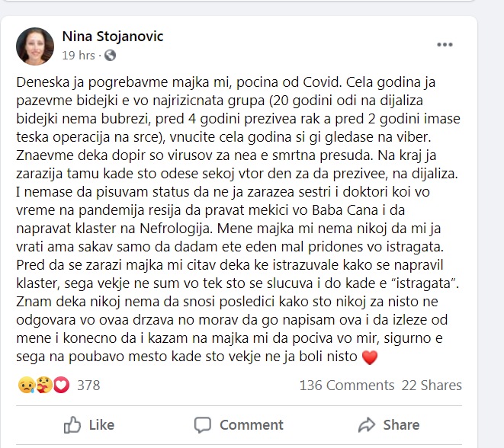Click the post text starting with Deneska
This screenshot has width=504, height=448.
[238, 219]
